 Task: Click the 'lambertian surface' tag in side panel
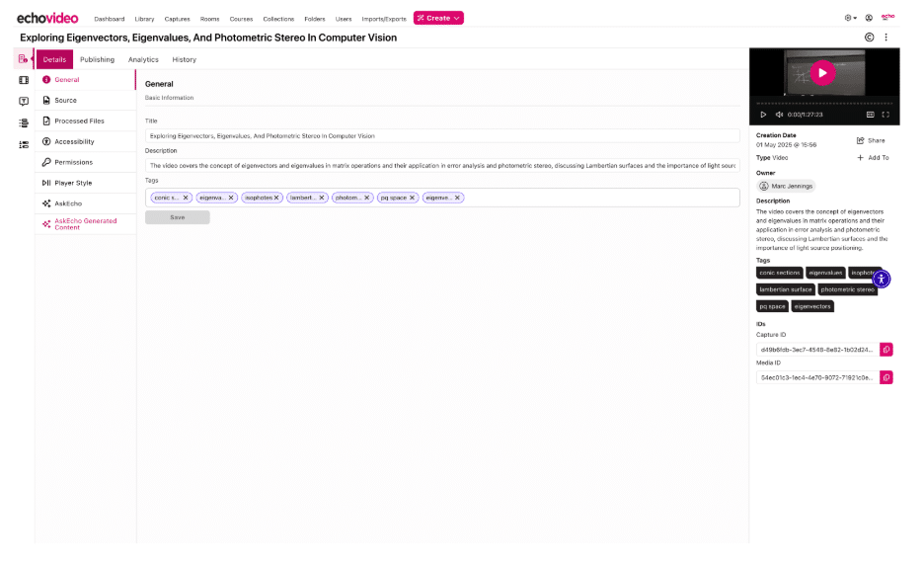coord(786,289)
